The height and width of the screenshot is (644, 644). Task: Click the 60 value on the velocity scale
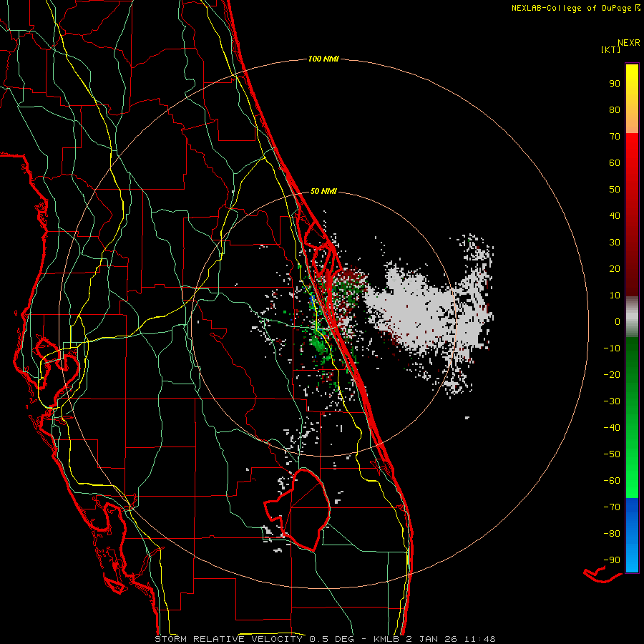pos(615,163)
